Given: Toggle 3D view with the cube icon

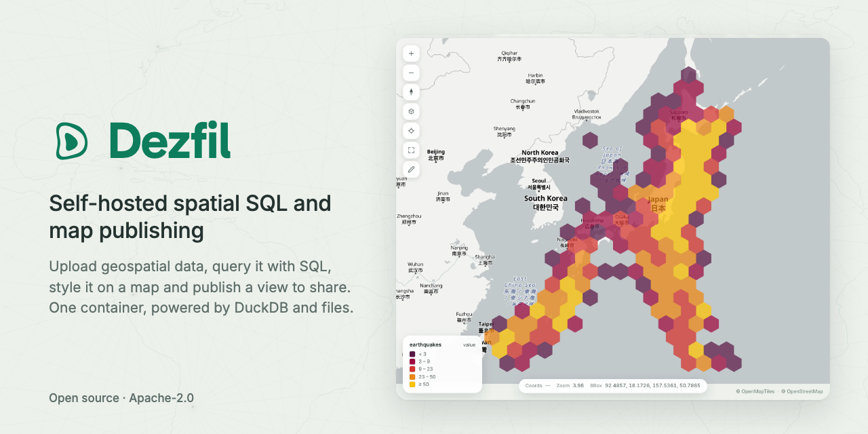Looking at the screenshot, I should pyautogui.click(x=411, y=111).
